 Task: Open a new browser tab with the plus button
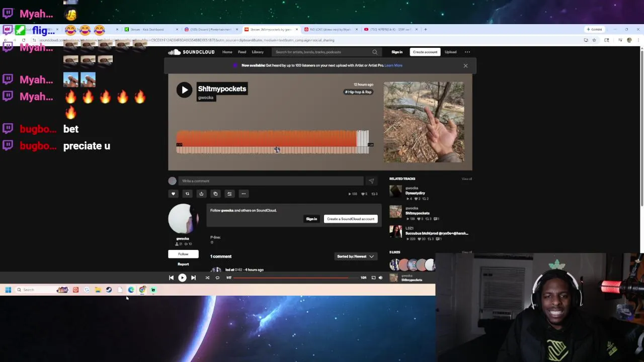tap(426, 29)
